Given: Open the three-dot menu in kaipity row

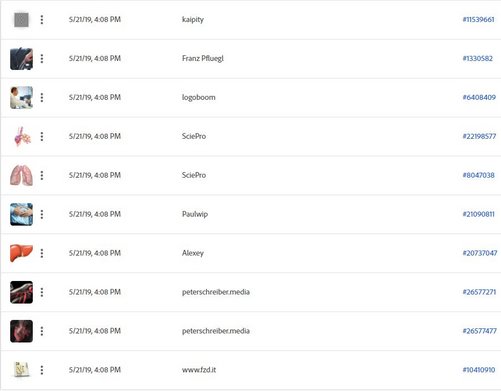Looking at the screenshot, I should (42, 20).
